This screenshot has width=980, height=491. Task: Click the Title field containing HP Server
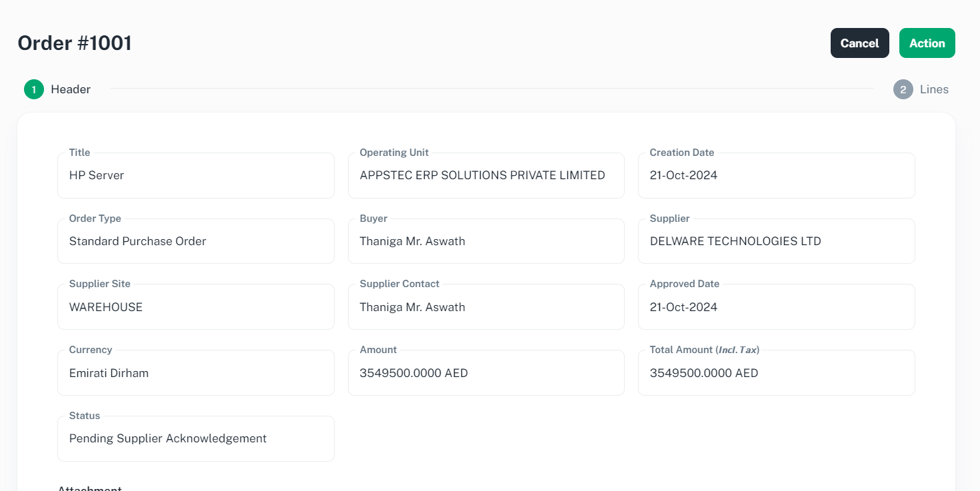(195, 176)
